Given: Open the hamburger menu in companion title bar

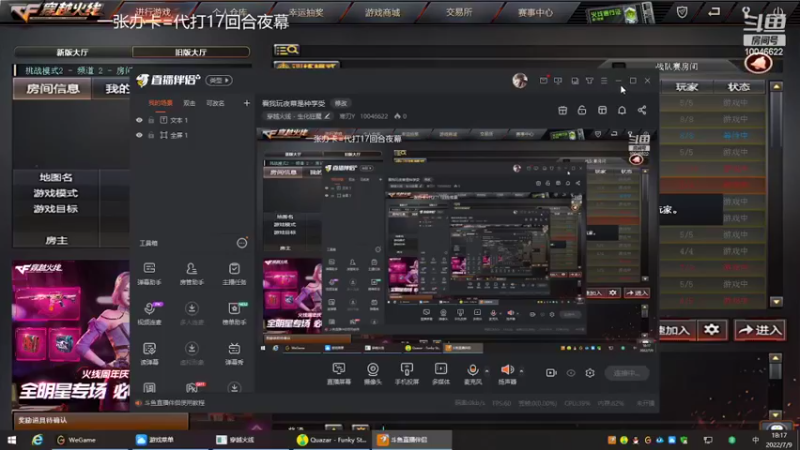Looking at the screenshot, I should (604, 81).
